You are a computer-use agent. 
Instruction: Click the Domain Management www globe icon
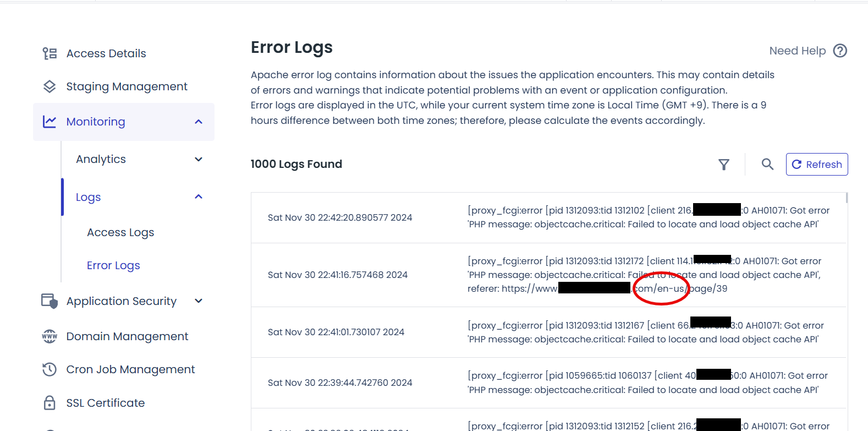[50, 336]
